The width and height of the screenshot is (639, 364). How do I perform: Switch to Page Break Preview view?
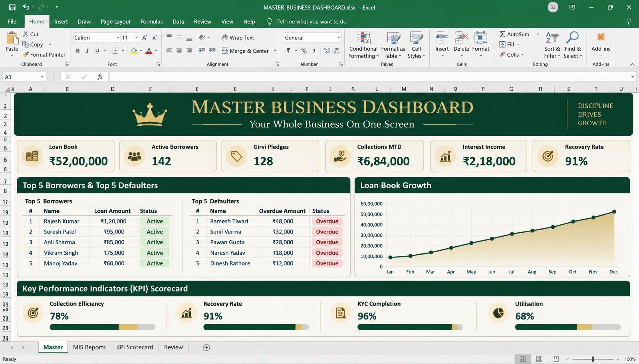click(556, 359)
